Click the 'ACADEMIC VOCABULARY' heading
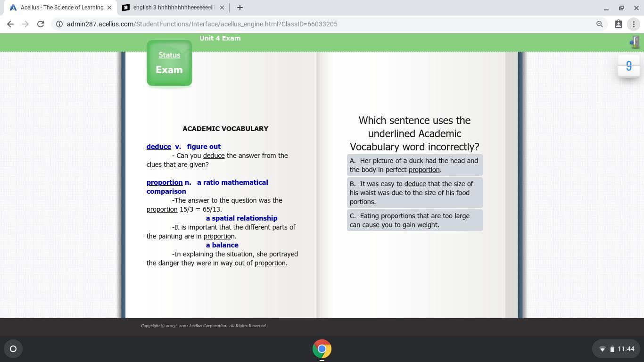 tap(225, 129)
